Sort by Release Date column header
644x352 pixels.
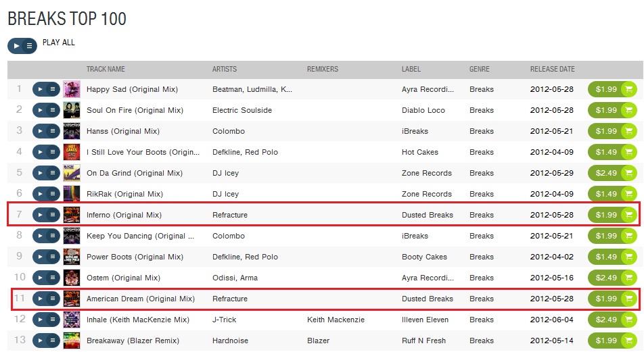(553, 69)
